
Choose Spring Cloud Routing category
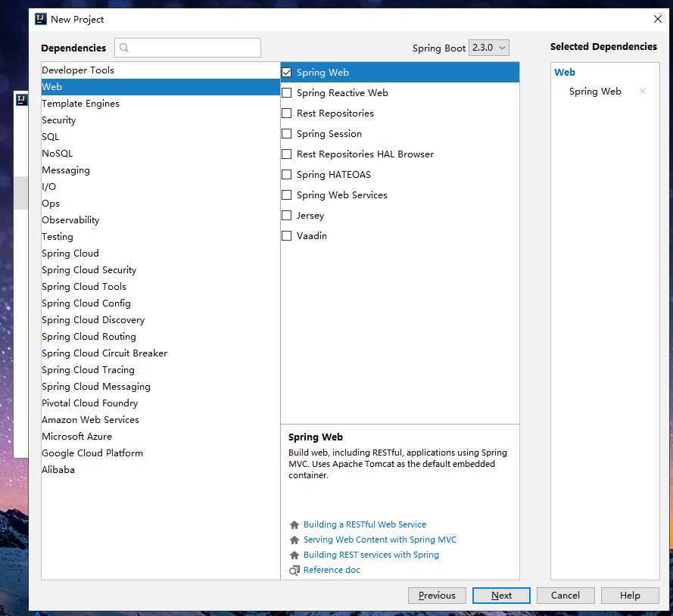pos(160,337)
